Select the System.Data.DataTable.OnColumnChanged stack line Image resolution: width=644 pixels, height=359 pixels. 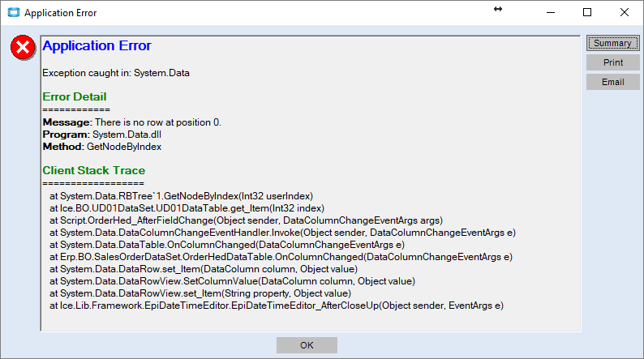click(x=227, y=245)
